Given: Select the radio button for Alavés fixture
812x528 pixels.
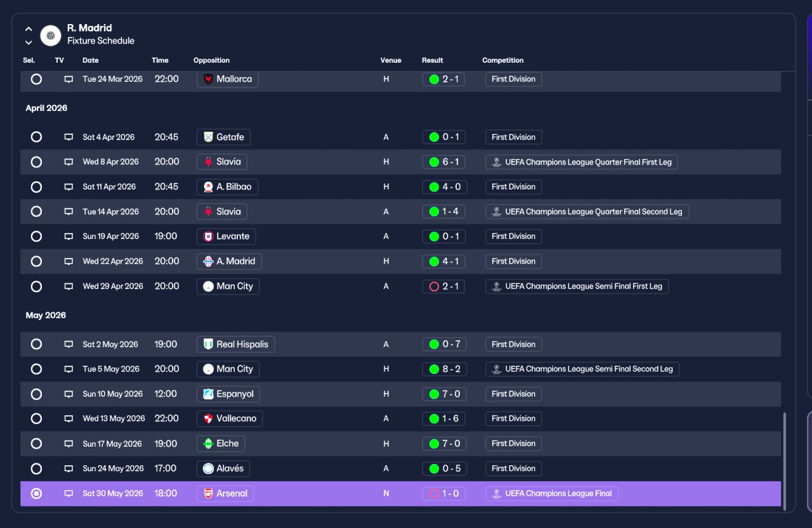Looking at the screenshot, I should pyautogui.click(x=36, y=468).
